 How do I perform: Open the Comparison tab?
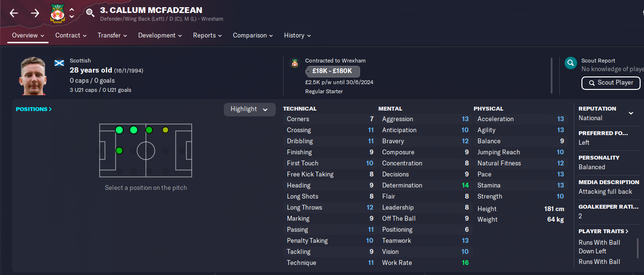point(253,35)
